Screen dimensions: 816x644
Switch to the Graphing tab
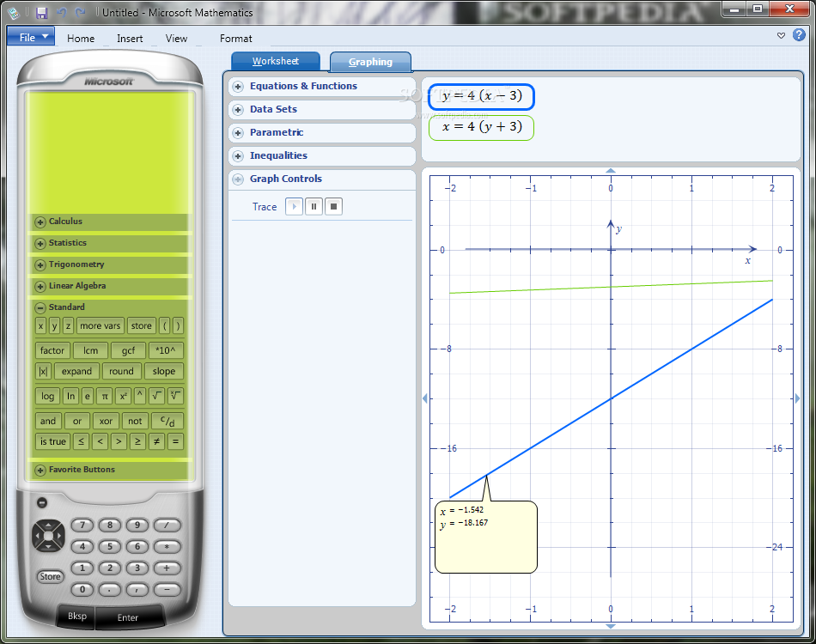coord(370,61)
